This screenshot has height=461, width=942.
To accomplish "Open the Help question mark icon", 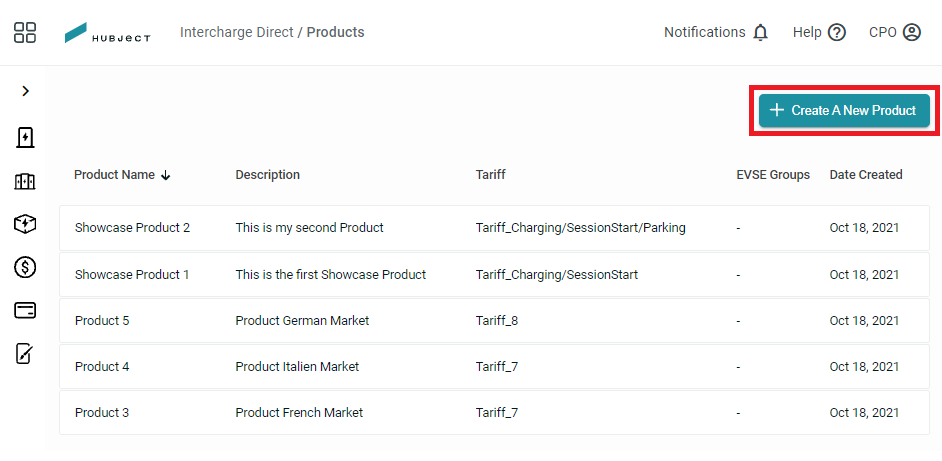I will coord(837,32).
